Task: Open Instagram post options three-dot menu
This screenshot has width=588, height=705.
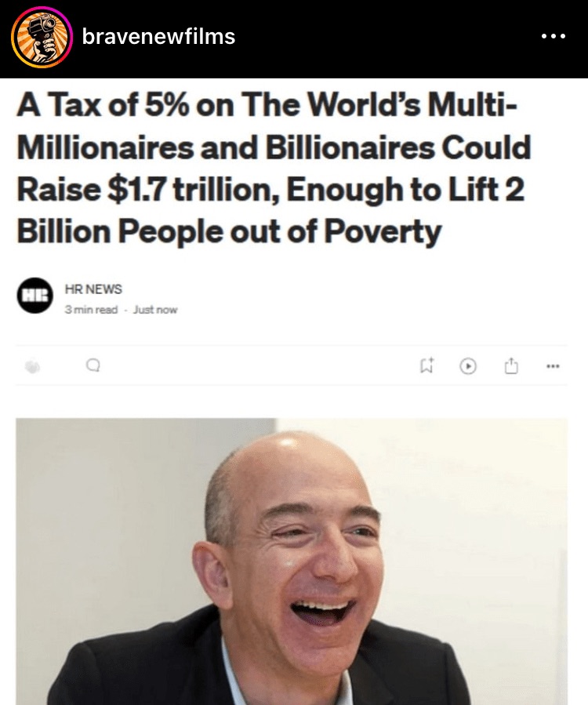Action: point(554,36)
